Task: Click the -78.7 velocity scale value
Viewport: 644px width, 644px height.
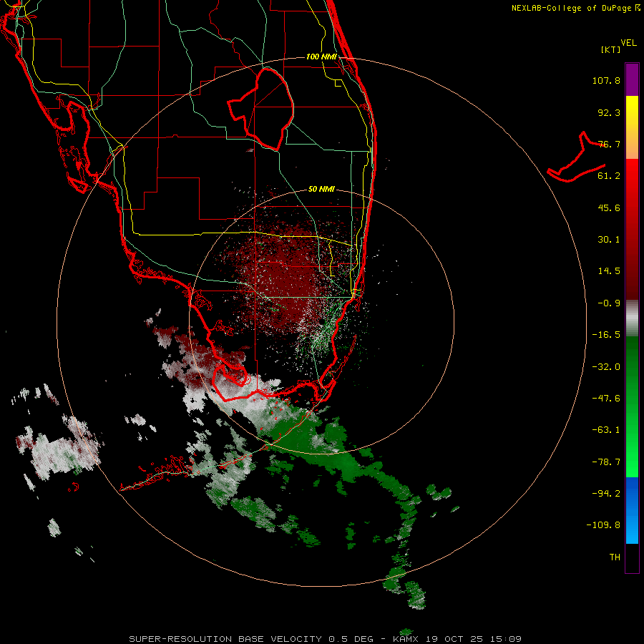Action: 606,462
